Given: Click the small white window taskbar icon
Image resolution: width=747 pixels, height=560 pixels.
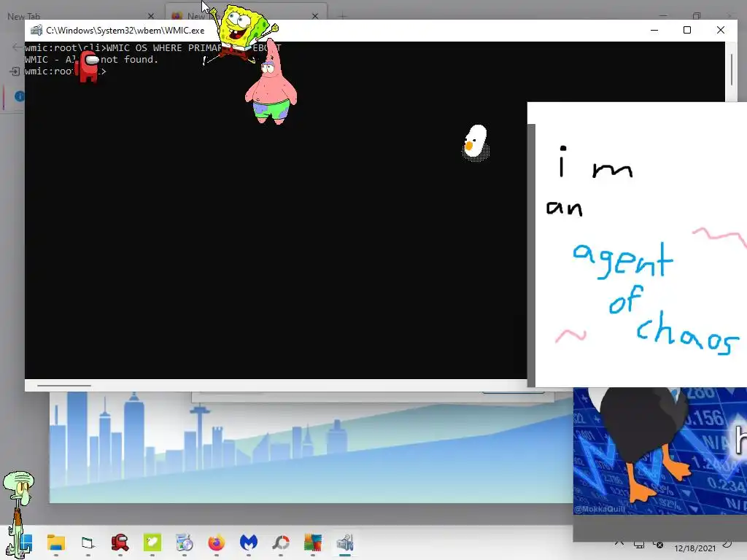Looking at the screenshot, I should click(x=88, y=542).
